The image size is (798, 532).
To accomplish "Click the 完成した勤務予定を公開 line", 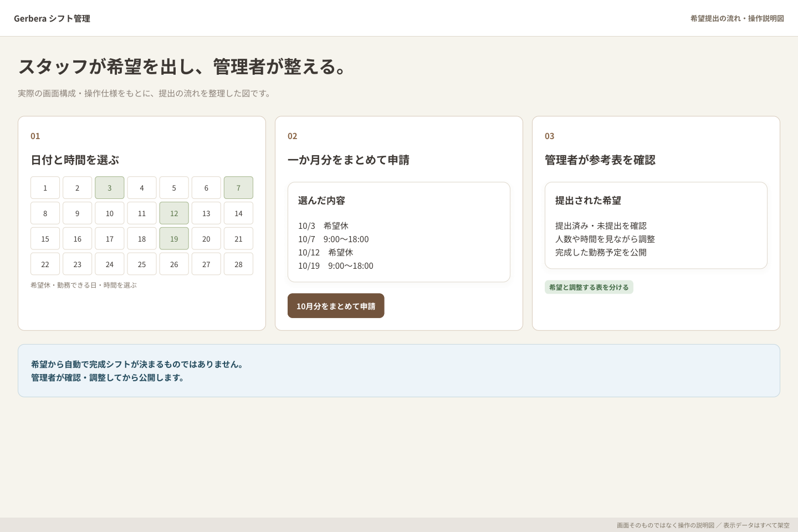I will pos(601,253).
